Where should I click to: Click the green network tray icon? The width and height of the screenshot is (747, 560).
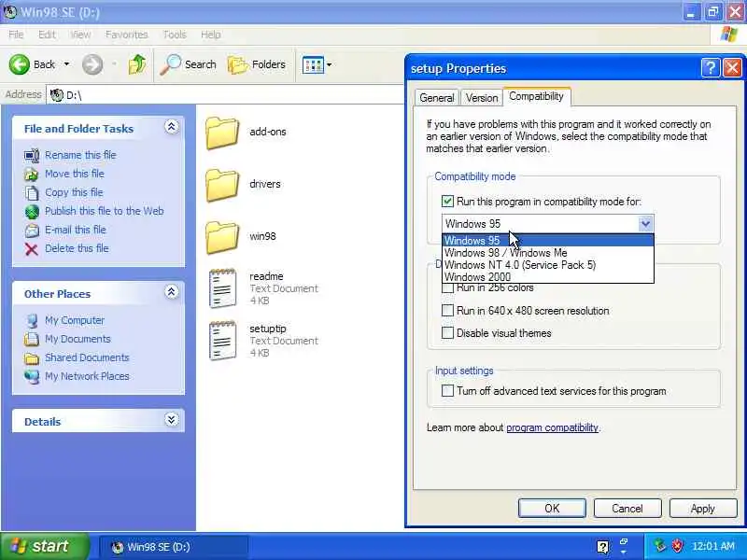click(x=660, y=546)
